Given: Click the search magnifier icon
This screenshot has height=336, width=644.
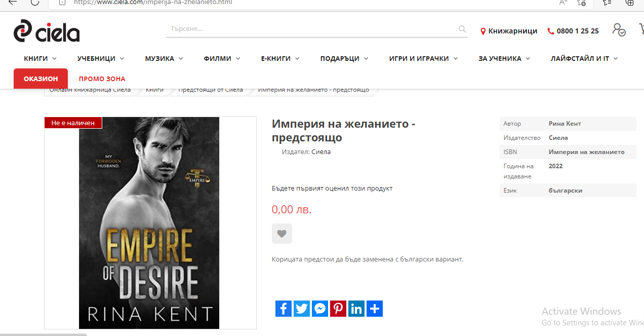Looking at the screenshot, I should (x=462, y=29).
